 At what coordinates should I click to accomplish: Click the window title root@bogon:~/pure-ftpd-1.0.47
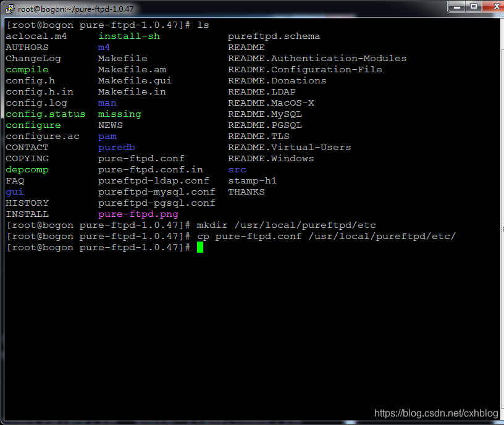pos(75,9)
